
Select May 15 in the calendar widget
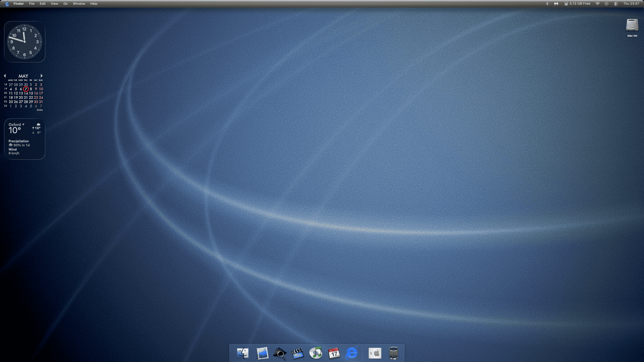tap(31, 93)
